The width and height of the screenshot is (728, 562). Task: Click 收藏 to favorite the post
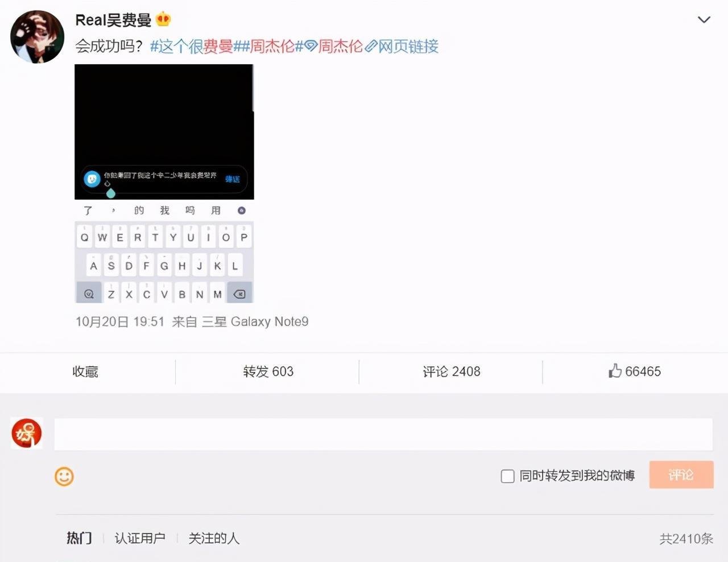86,371
